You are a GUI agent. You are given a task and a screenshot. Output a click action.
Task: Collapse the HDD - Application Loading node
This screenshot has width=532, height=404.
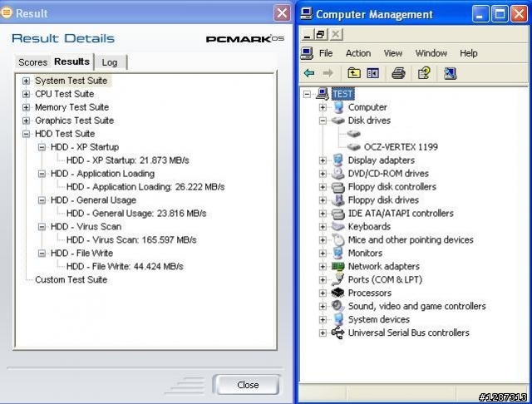point(42,174)
